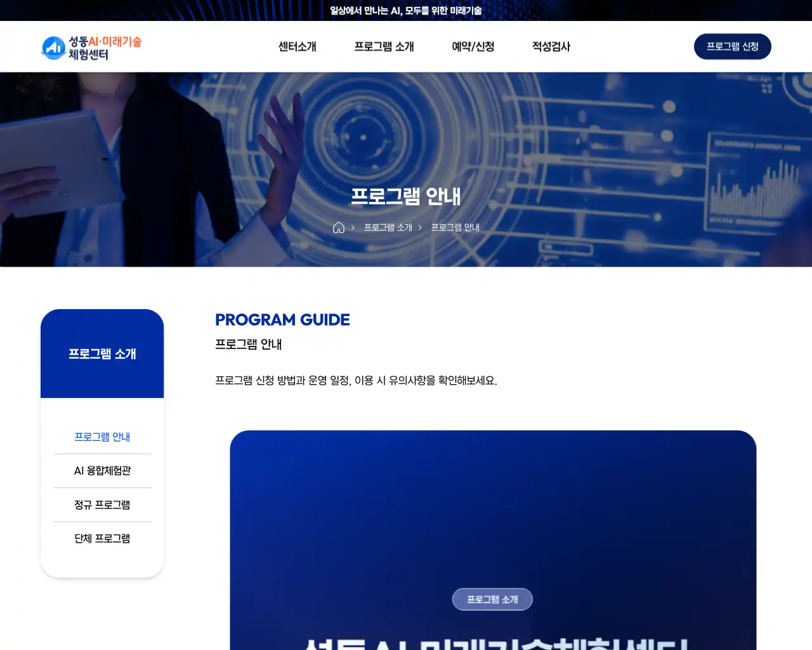Click the 프로그램 소개 sidebar header

[102, 354]
